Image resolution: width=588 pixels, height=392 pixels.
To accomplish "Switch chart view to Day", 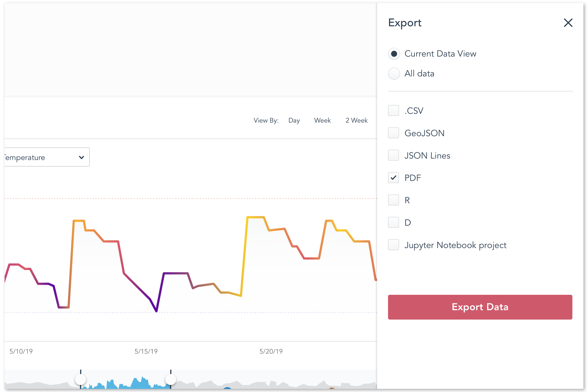I will click(x=294, y=121).
